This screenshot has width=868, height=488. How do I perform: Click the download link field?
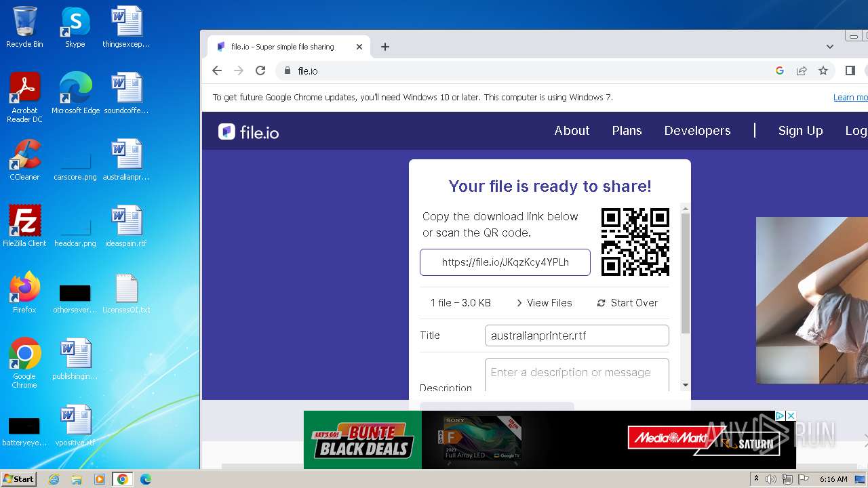[505, 262]
